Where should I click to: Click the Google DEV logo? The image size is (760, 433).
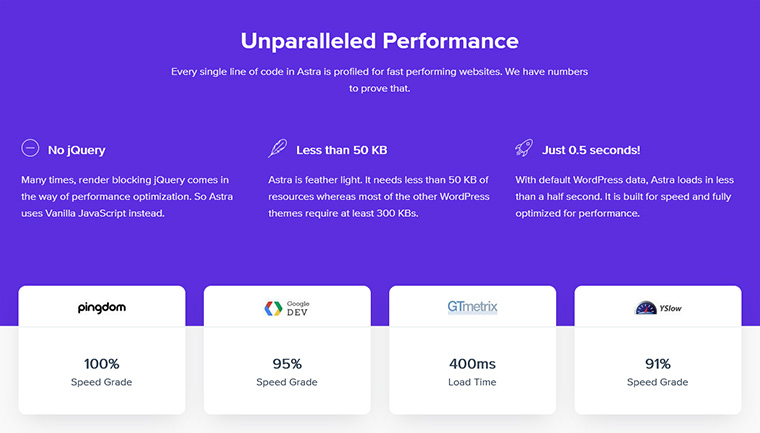[x=287, y=308]
